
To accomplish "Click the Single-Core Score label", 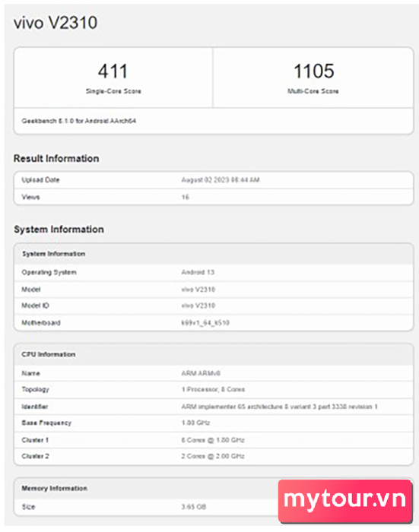I will pos(113,91).
